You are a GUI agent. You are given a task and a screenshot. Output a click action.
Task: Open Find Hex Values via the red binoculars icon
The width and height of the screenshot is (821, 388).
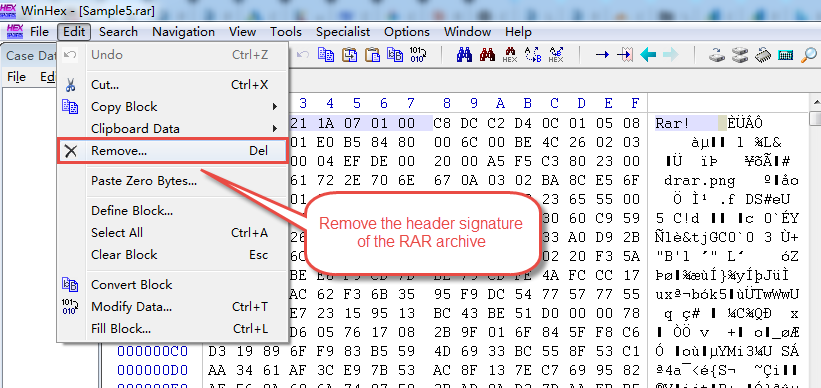click(487, 54)
